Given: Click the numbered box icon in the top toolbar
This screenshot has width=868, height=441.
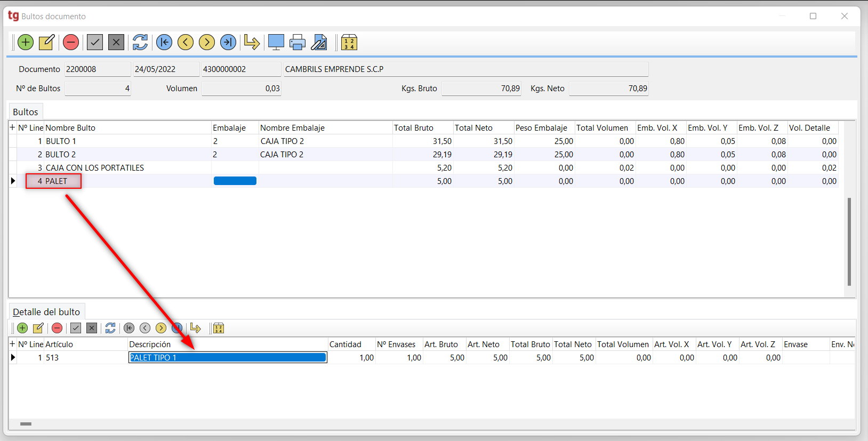Looking at the screenshot, I should pyautogui.click(x=349, y=42).
